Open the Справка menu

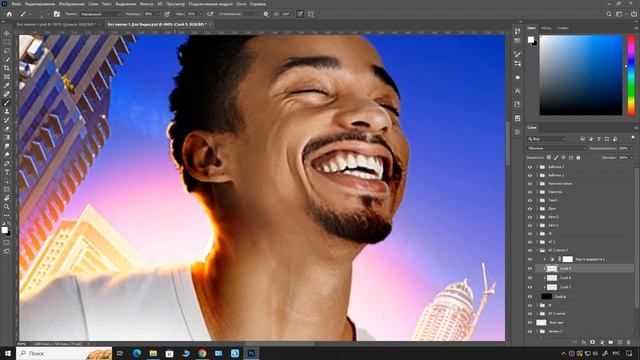258,4
